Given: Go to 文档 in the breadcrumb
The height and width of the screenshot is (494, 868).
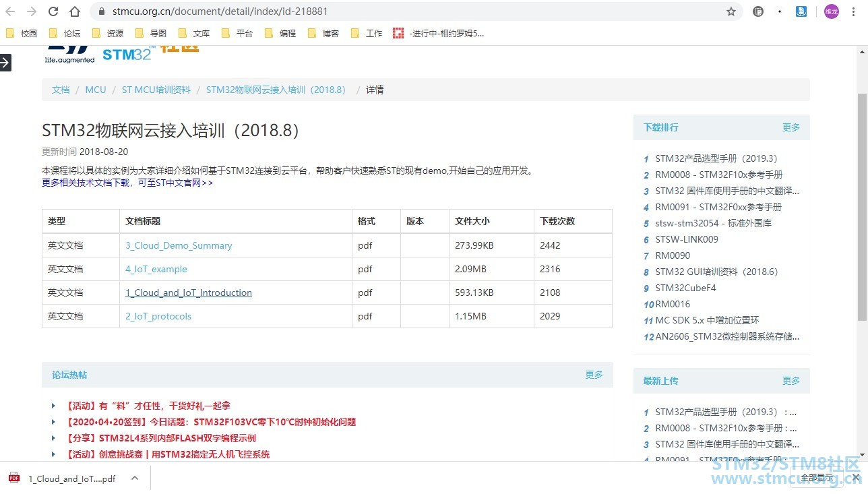Looking at the screenshot, I should 61,90.
